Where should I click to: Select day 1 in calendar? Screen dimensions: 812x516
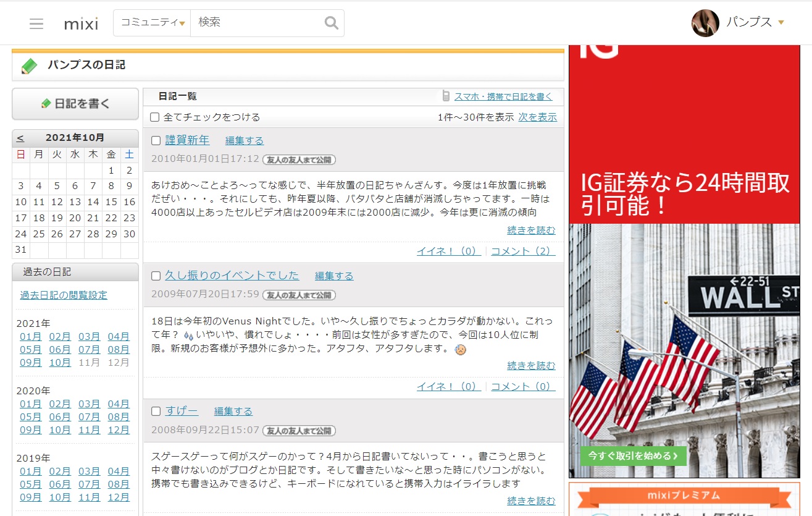pos(111,171)
